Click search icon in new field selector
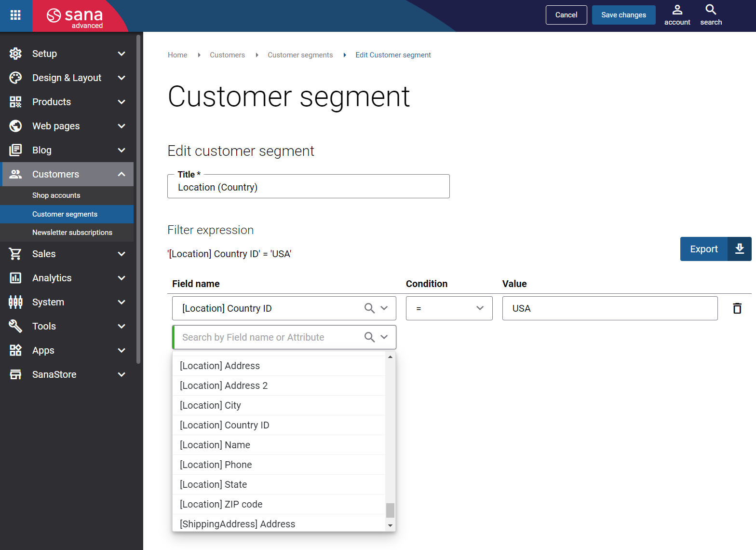756x550 pixels. (369, 337)
